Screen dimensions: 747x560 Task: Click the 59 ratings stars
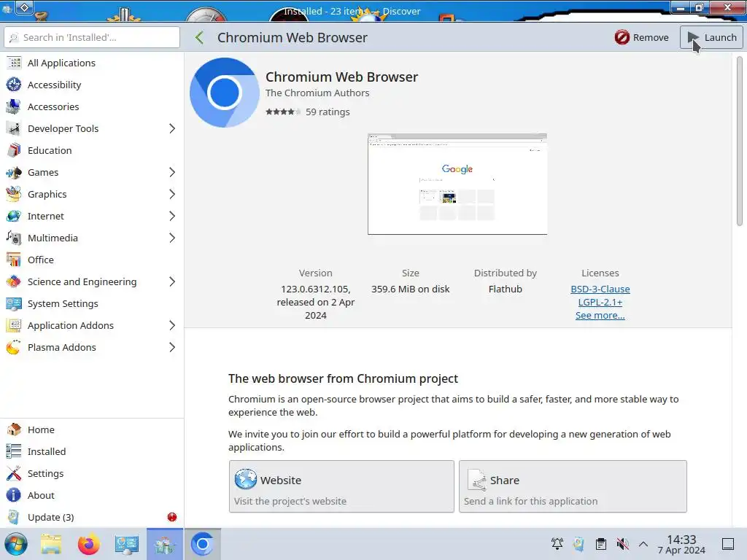[283, 112]
